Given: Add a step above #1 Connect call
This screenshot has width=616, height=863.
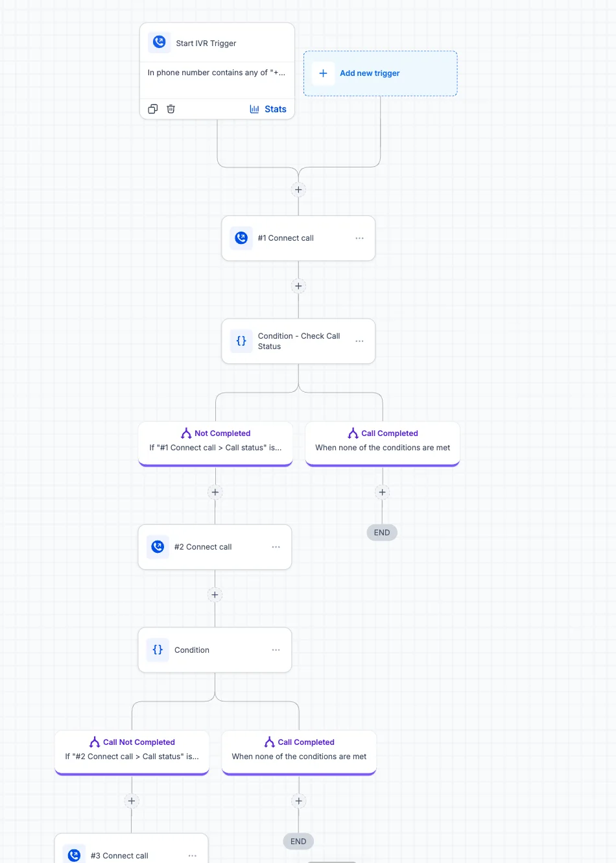Looking at the screenshot, I should click(298, 190).
